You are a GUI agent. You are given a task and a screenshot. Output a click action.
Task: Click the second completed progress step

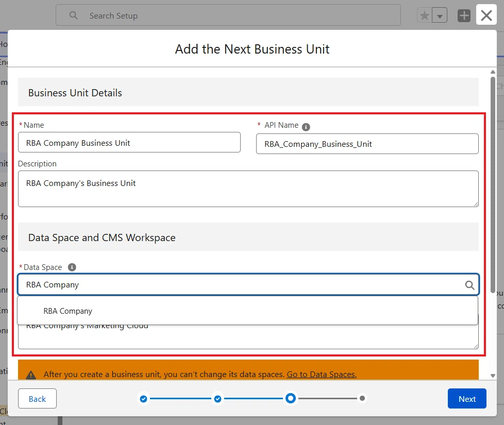217,399
